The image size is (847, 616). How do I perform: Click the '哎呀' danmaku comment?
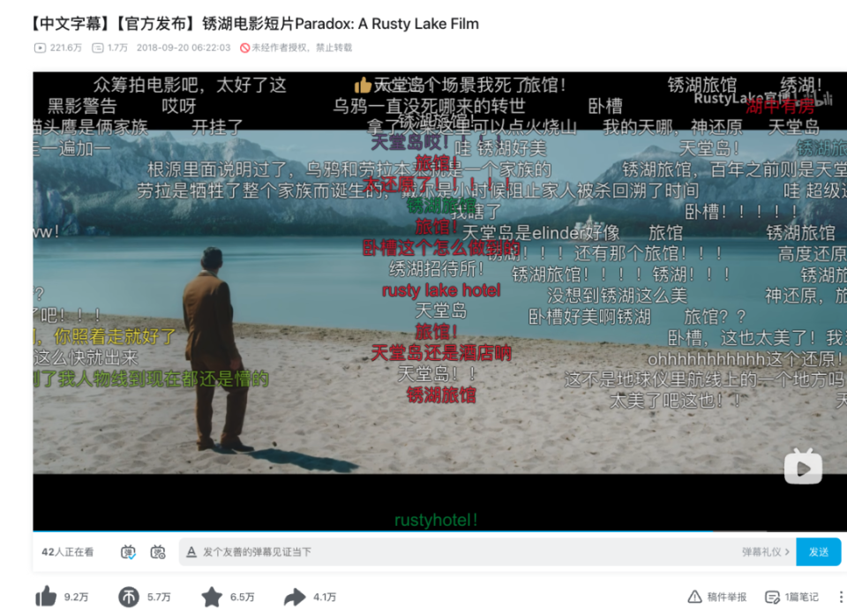[179, 105]
